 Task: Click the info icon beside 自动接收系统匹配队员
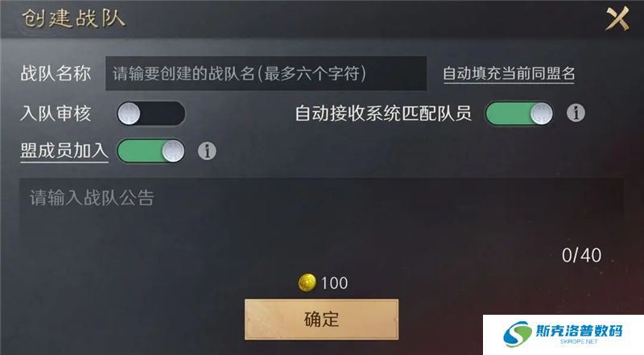click(576, 113)
